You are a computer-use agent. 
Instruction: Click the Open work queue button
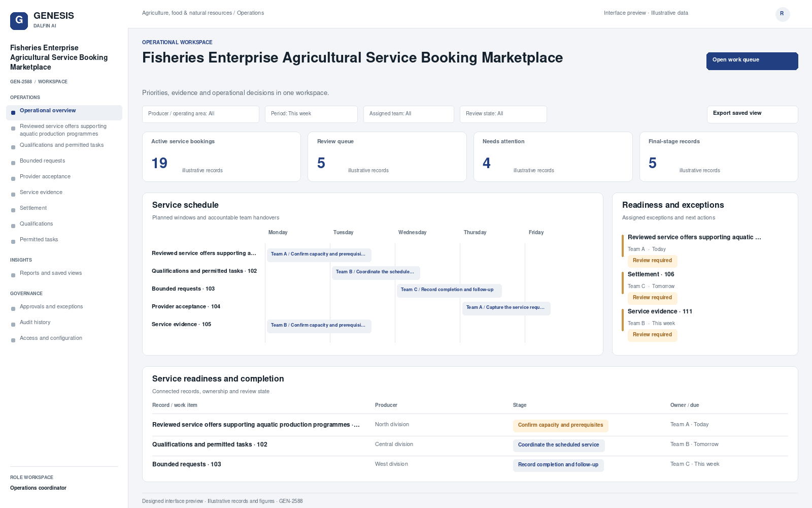(x=752, y=61)
